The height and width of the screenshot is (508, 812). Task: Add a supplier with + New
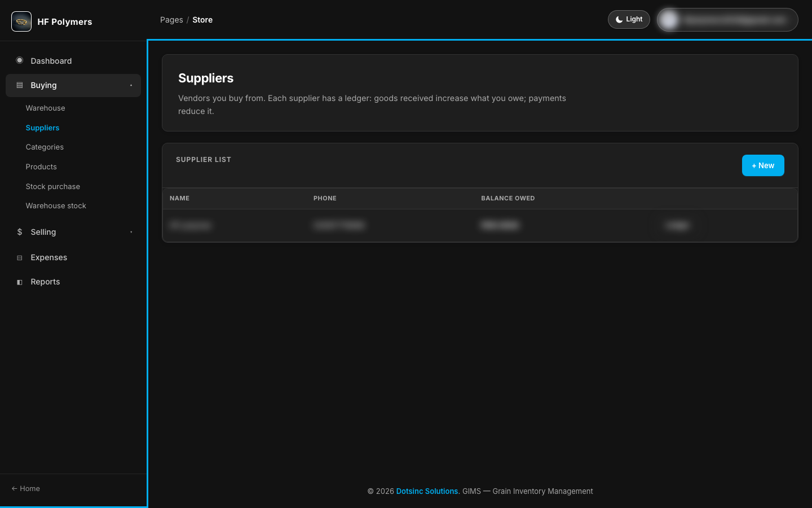(763, 165)
